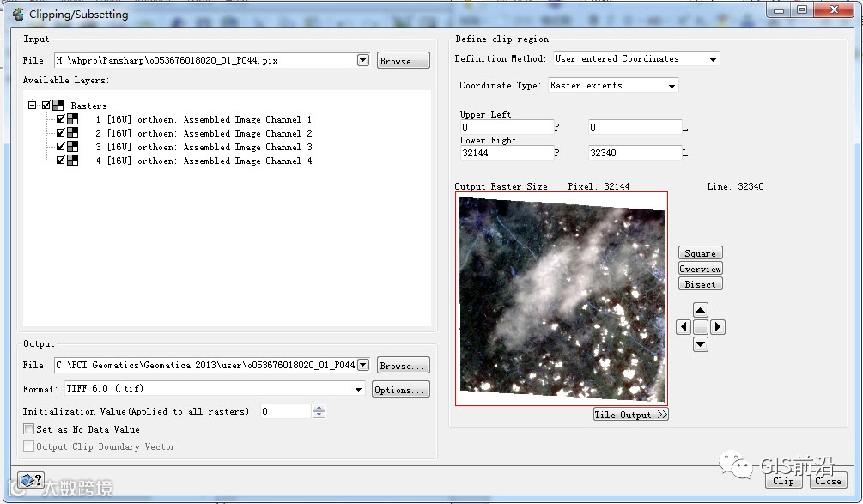Click the raster icon for Channel 1
Image resolution: width=863 pixels, height=504 pixels.
click(x=73, y=118)
